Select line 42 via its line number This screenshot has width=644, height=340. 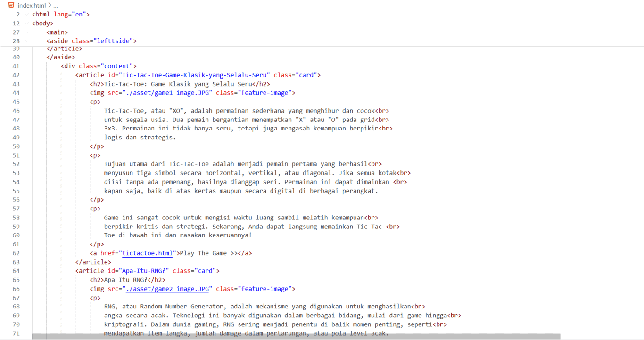tap(16, 75)
